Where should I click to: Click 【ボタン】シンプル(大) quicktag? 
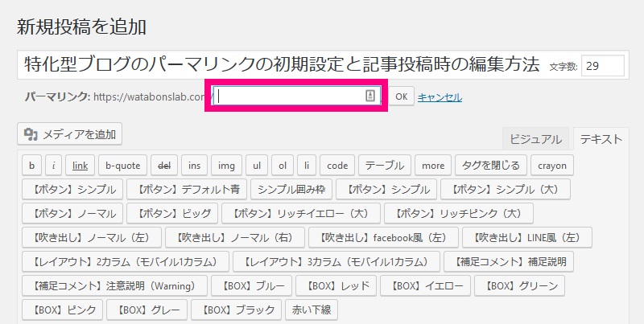tap(506, 189)
